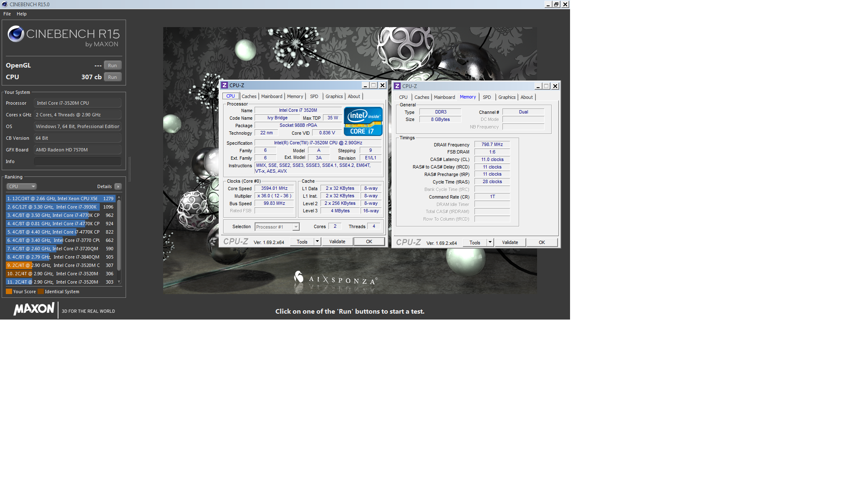868x488 pixels.
Task: Switch to Mainboard tab in right CPU-Z
Action: click(444, 97)
